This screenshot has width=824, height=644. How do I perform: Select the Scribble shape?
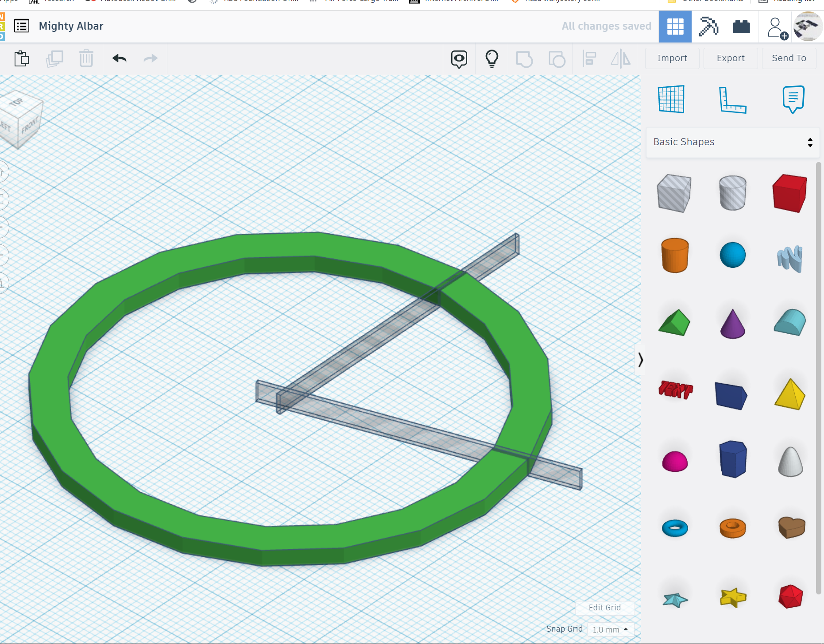[x=790, y=258]
